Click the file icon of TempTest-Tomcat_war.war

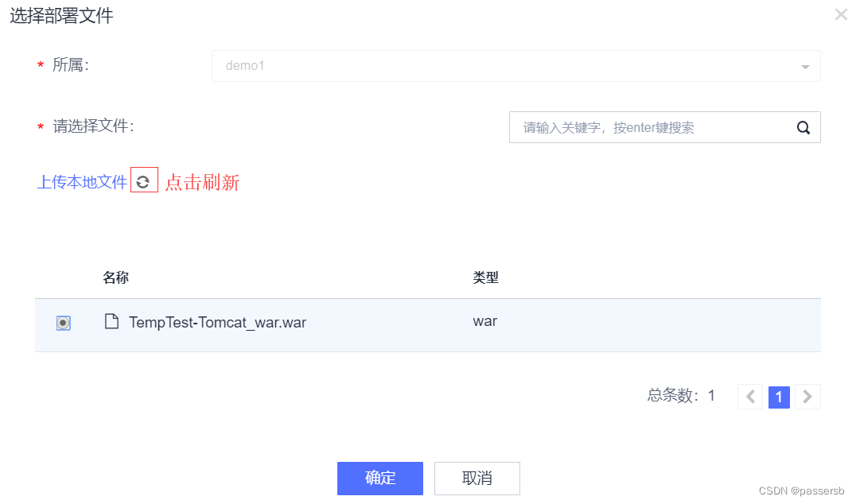pyautogui.click(x=111, y=321)
